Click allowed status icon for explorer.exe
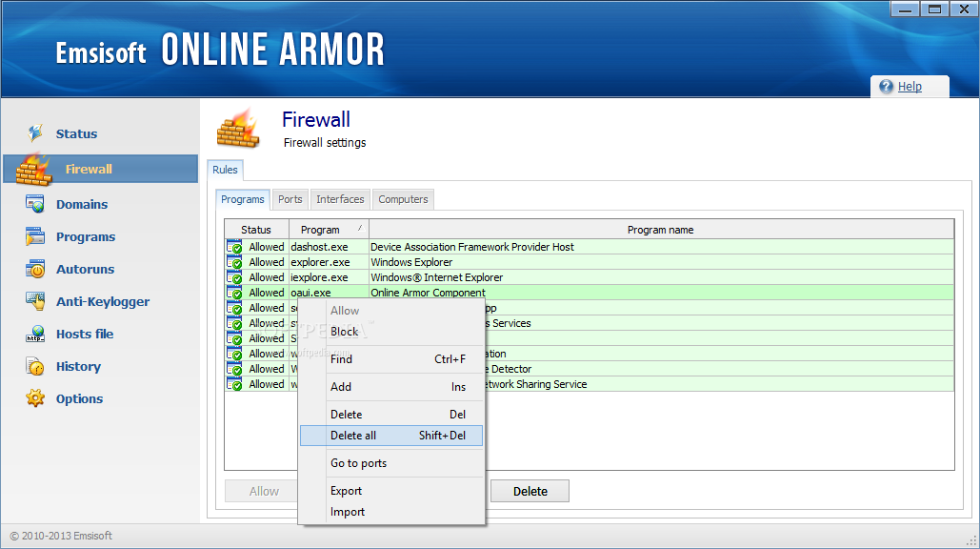The image size is (980, 549). 234,262
